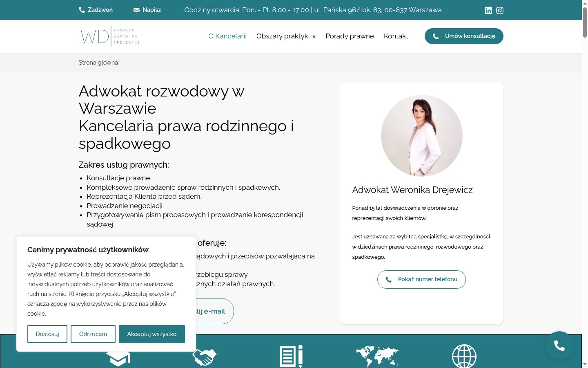Click the document with pen icon
588x368 pixels.
[291, 356]
